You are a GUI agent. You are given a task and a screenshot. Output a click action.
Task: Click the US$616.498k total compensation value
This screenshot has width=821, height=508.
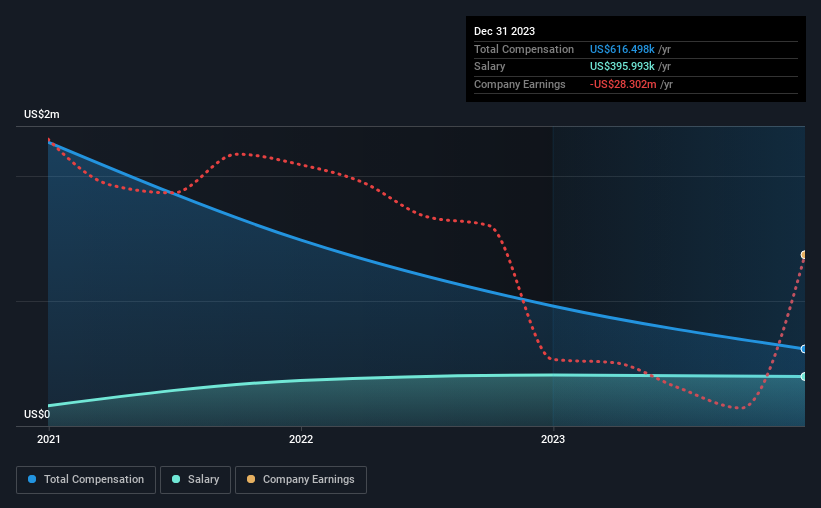click(x=622, y=49)
